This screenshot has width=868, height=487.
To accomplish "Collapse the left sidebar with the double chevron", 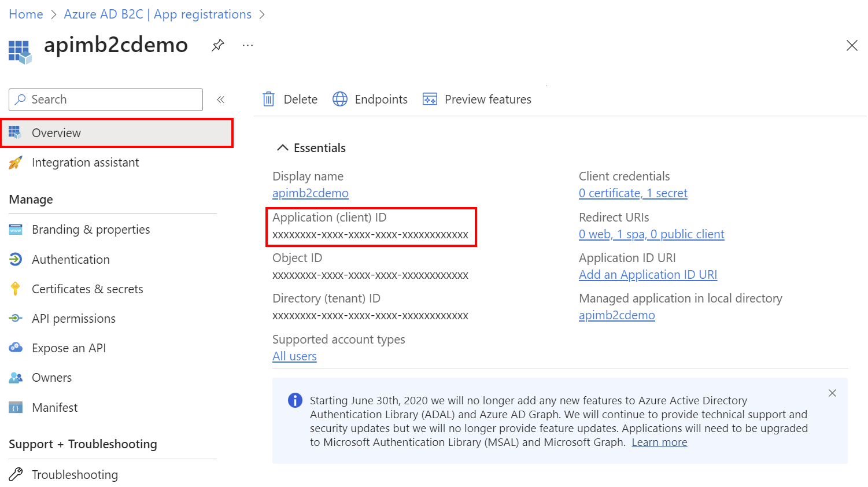I will (221, 99).
